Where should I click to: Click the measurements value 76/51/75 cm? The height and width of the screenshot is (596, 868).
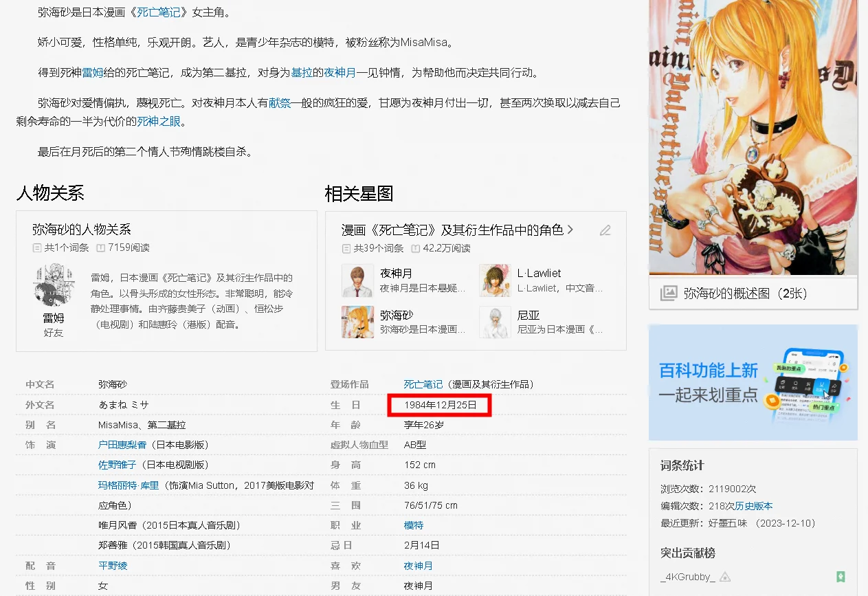pos(431,505)
